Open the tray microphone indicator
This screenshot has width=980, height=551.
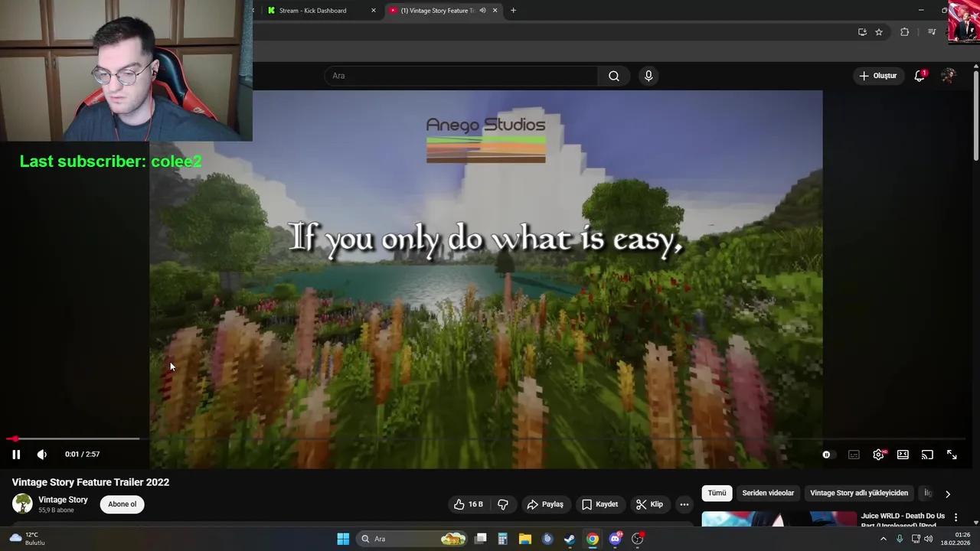tap(900, 539)
